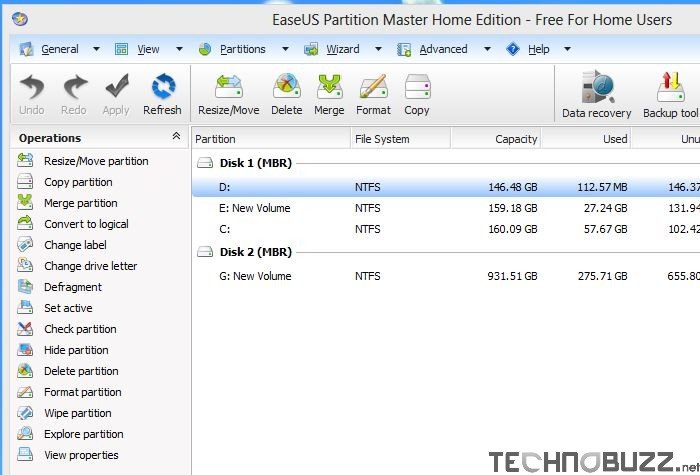Viewport: 700px width, 475px height.
Task: Open the Advanced menu
Action: 443,49
